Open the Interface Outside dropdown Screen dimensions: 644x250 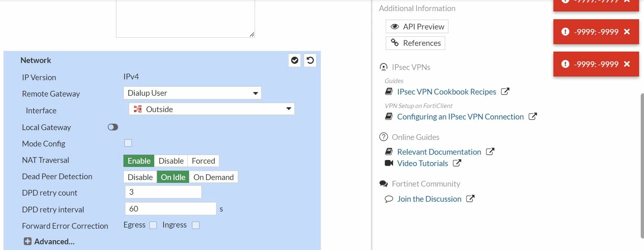212,109
